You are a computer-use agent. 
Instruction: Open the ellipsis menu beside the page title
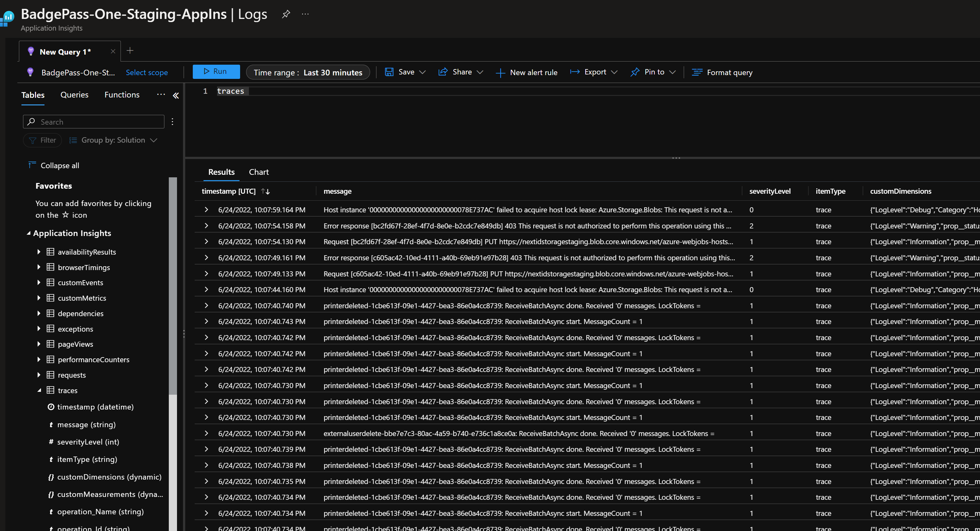pyautogui.click(x=305, y=14)
